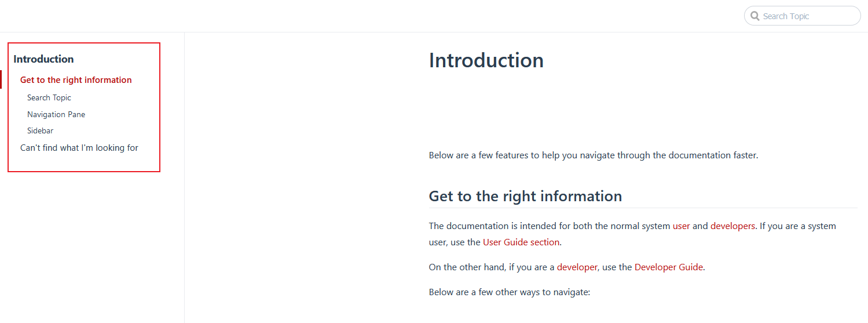Open Introduction heading in the sidebar
Image resolution: width=868 pixels, height=323 pixels.
[43, 59]
